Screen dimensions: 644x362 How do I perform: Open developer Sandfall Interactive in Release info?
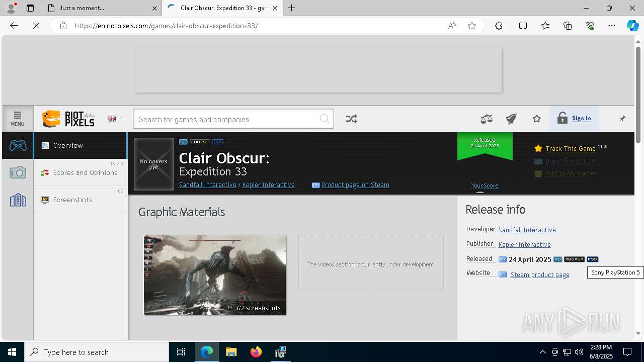pyautogui.click(x=527, y=230)
